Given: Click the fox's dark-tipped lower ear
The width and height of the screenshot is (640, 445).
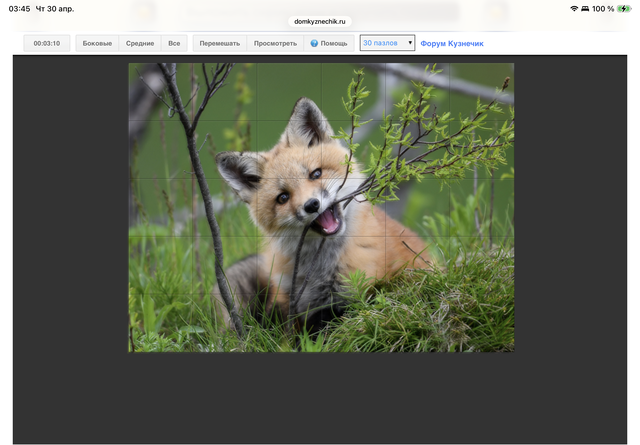Looking at the screenshot, I should click(x=238, y=170).
